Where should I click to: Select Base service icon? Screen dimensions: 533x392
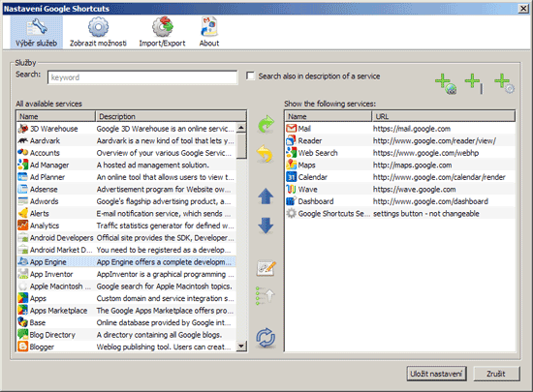23,322
